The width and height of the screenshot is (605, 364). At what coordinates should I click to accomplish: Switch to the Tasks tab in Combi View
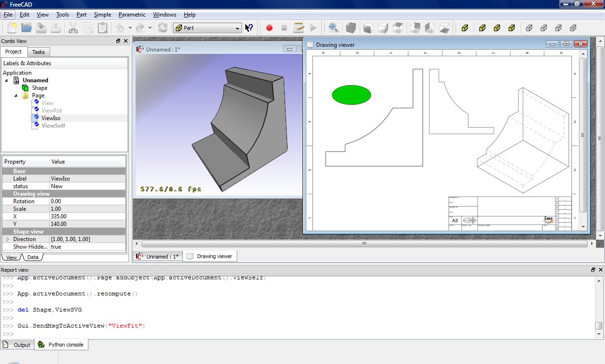[x=38, y=52]
